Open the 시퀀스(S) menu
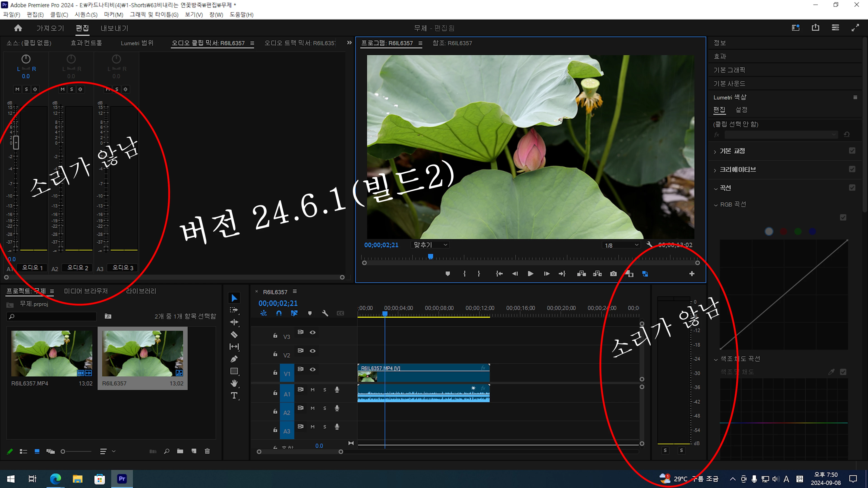 click(86, 14)
